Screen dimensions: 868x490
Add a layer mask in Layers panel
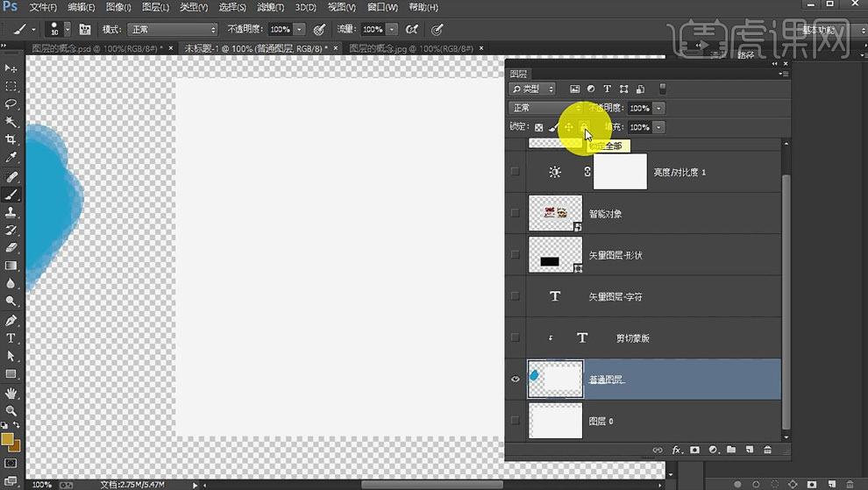694,451
